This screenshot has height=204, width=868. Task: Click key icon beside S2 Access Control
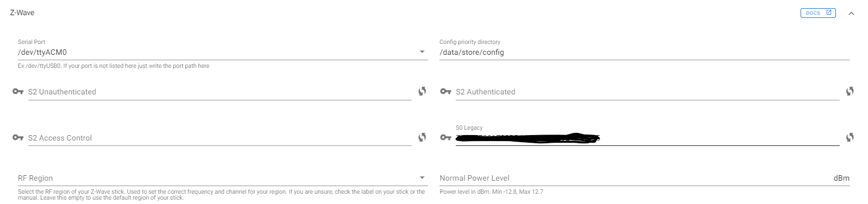[18, 137]
